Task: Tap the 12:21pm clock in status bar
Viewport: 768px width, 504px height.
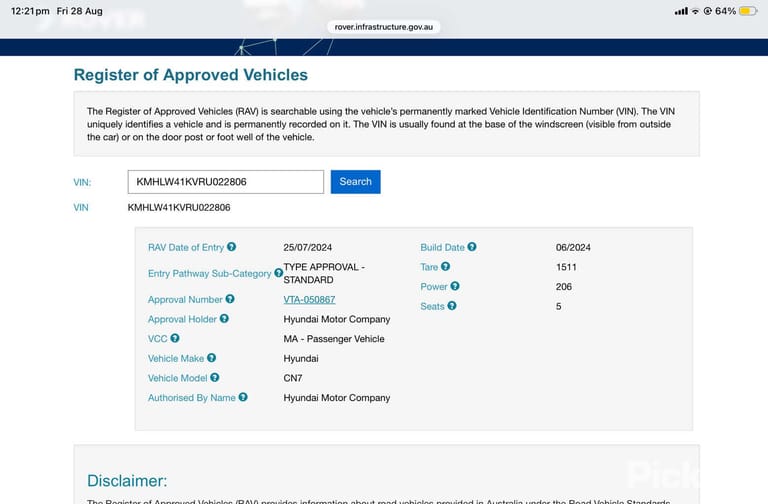Action: pyautogui.click(x=30, y=11)
